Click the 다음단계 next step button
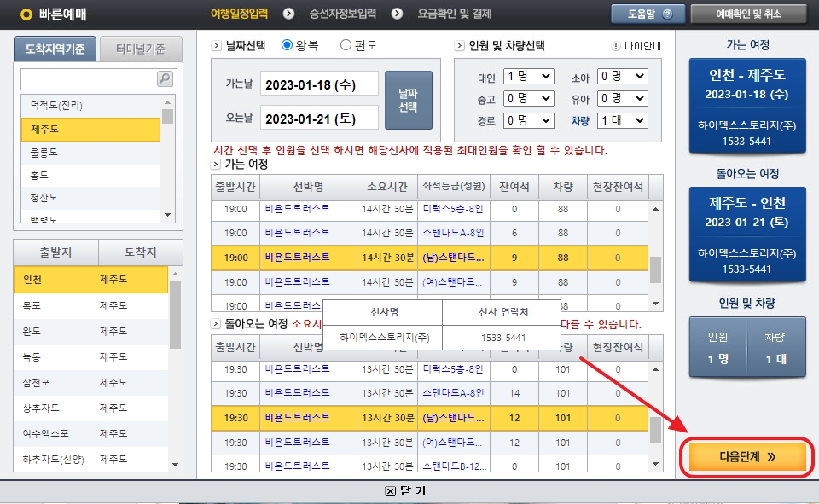 pos(747,457)
